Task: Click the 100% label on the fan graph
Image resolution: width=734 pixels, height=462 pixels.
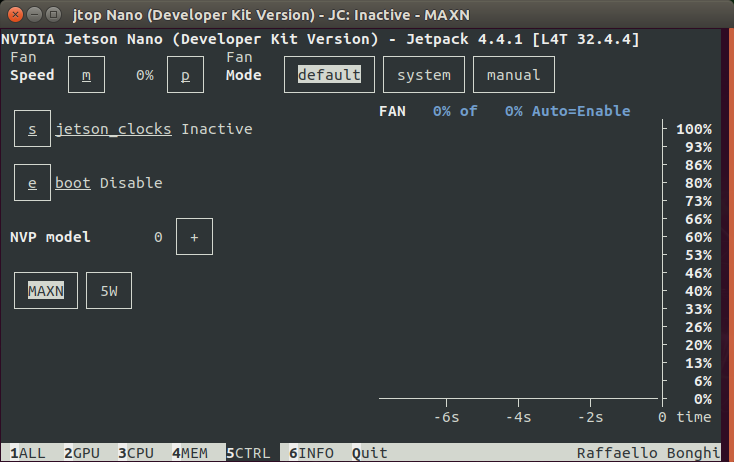Action: (694, 129)
